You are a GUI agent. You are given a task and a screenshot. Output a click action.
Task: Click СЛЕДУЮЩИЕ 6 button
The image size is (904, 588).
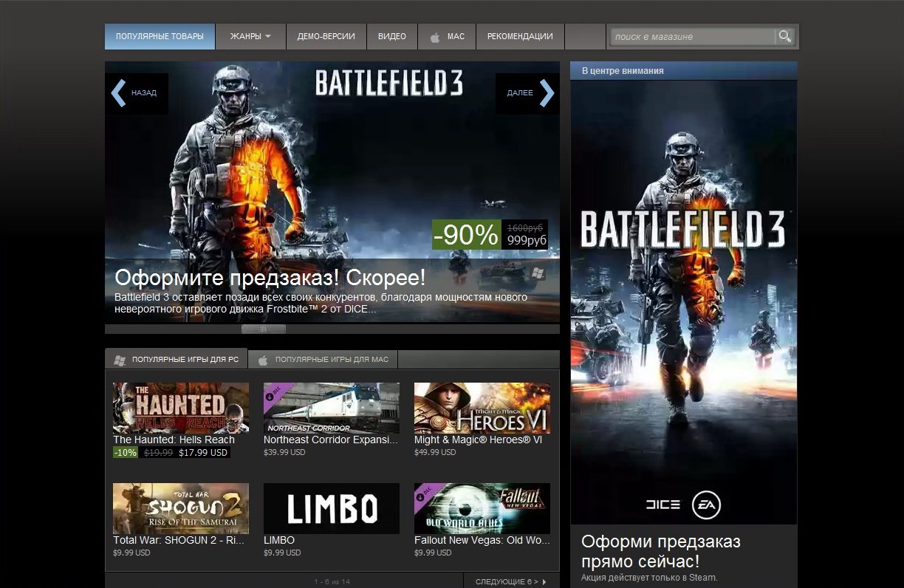tap(511, 581)
